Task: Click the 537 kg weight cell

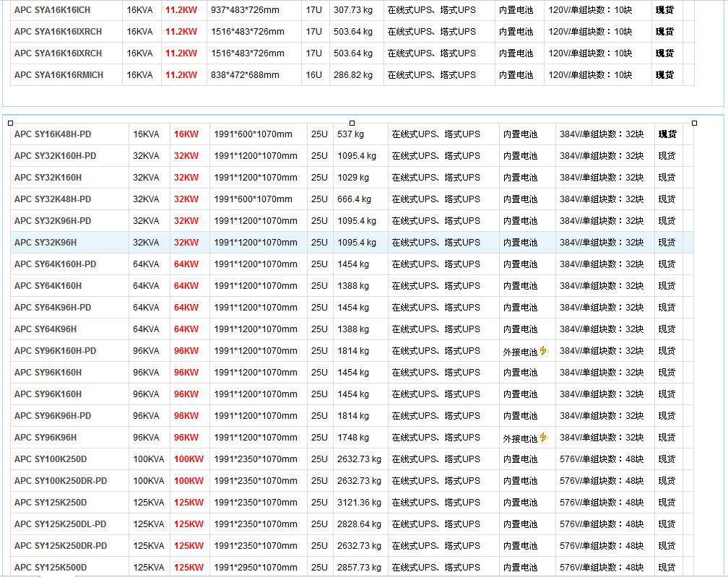Action: coord(350,134)
